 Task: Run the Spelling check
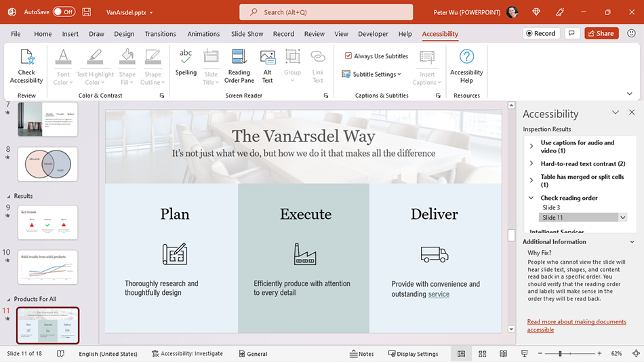click(x=186, y=62)
